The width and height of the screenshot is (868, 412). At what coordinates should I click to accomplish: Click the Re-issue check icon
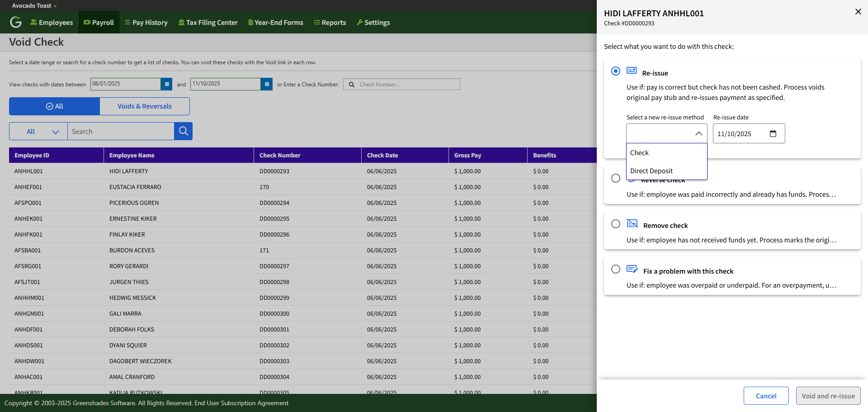[632, 71]
